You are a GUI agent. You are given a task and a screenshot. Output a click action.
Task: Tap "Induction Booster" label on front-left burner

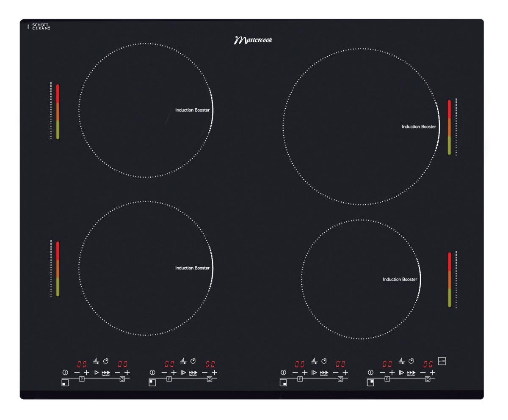click(x=193, y=268)
